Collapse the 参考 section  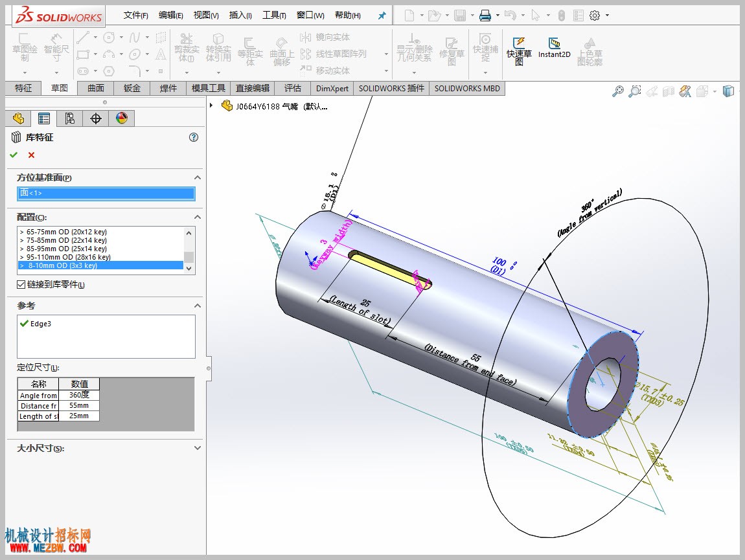tap(198, 306)
